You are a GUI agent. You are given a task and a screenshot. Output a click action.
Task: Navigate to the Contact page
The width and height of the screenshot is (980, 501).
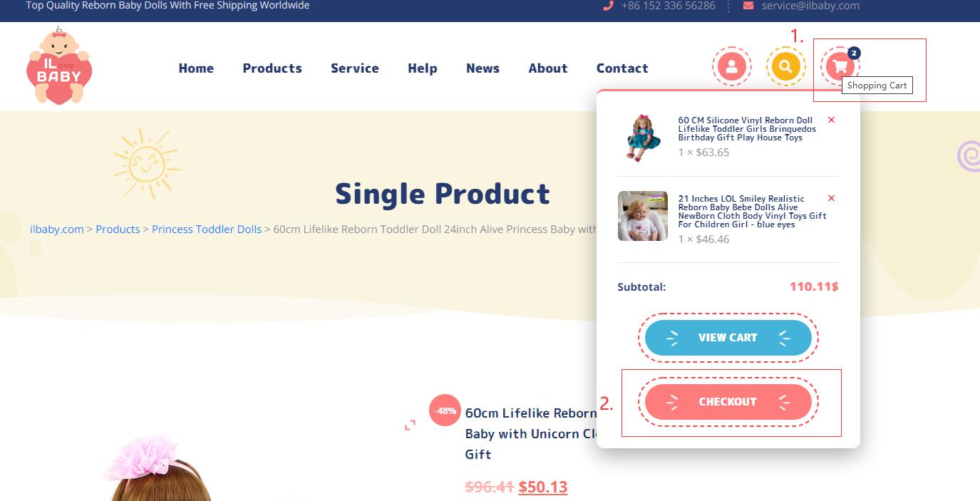click(x=622, y=68)
